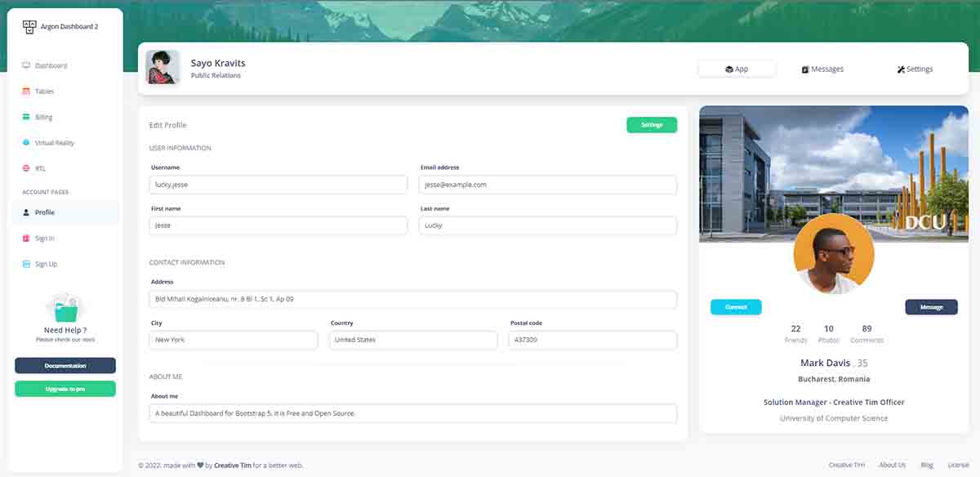Open Messages in the profile header
The image size is (980, 477).
[x=822, y=69]
